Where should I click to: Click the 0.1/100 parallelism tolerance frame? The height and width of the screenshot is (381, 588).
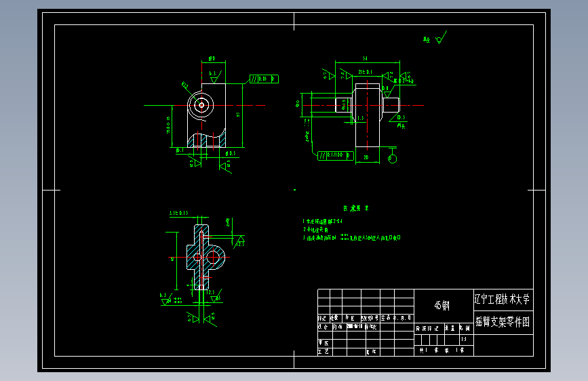coord(335,155)
